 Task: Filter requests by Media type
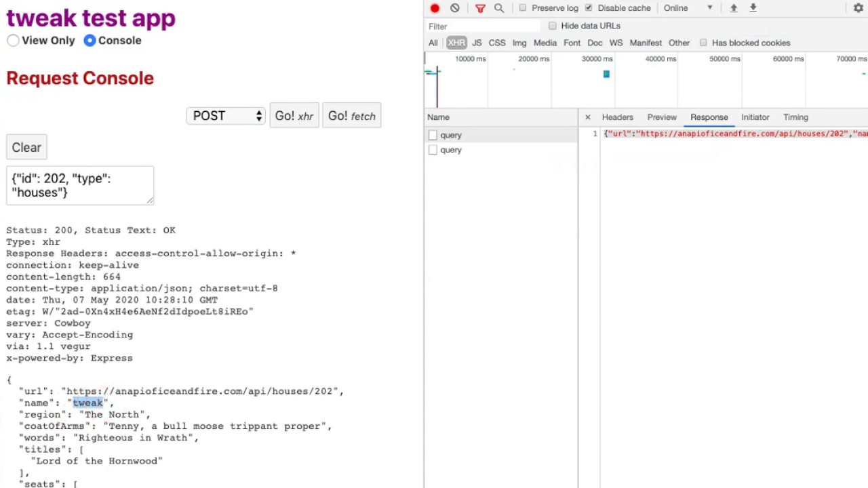(545, 43)
